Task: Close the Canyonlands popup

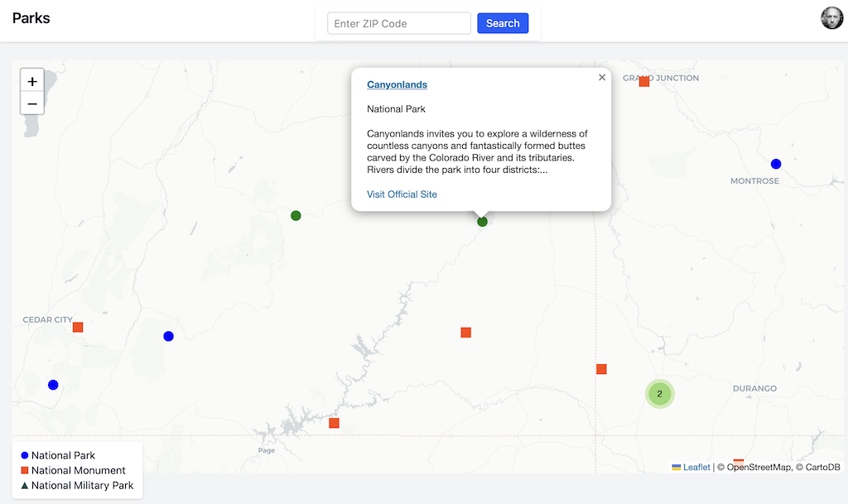Action: coord(602,77)
